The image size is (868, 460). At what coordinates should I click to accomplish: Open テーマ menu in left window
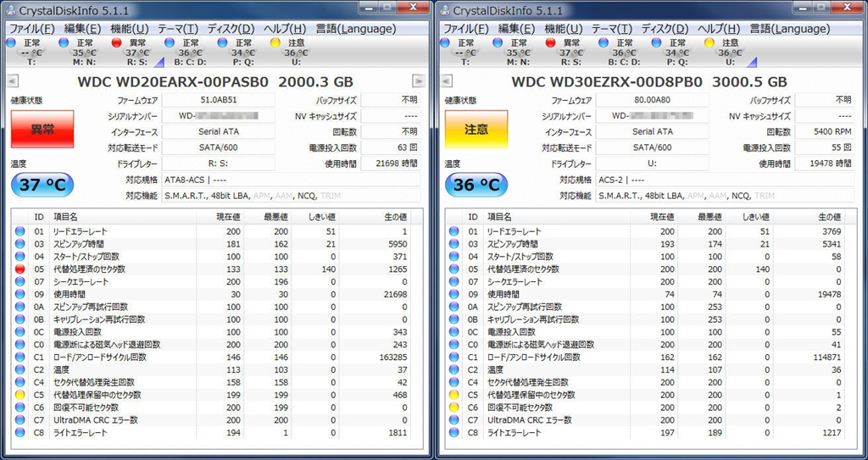click(178, 29)
